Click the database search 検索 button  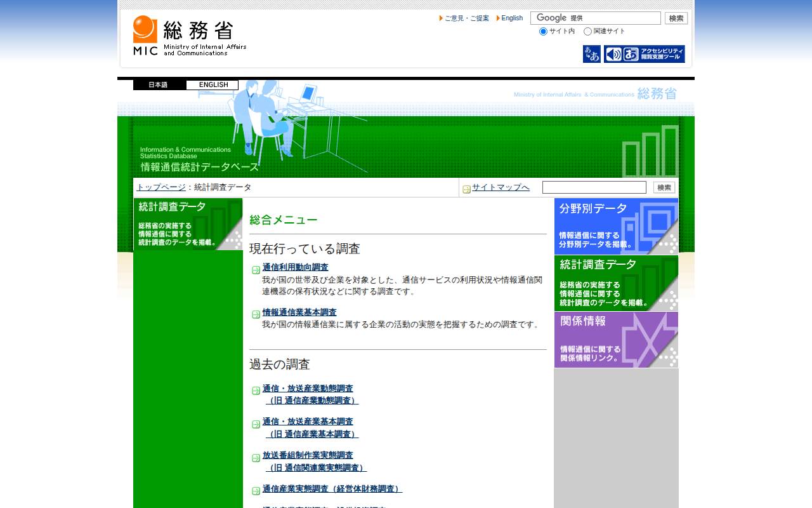664,187
